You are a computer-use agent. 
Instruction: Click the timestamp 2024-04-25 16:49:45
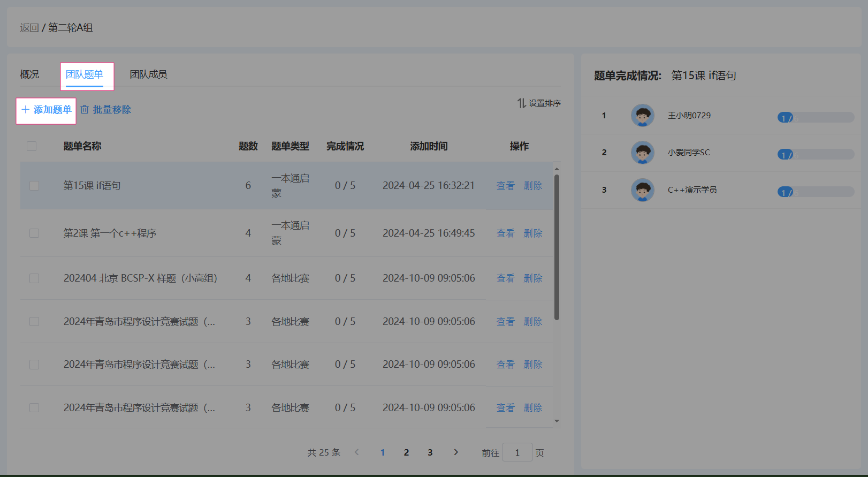pyautogui.click(x=429, y=233)
